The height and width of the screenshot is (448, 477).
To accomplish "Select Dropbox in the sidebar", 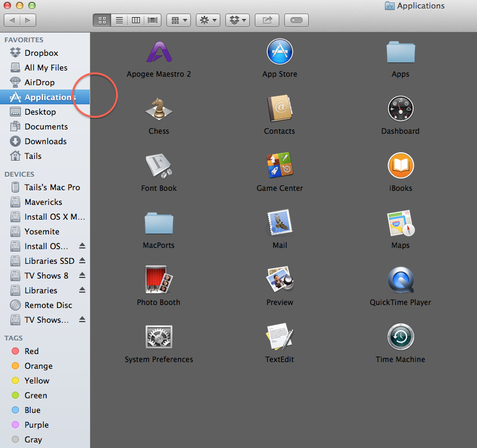I will pos(45,53).
